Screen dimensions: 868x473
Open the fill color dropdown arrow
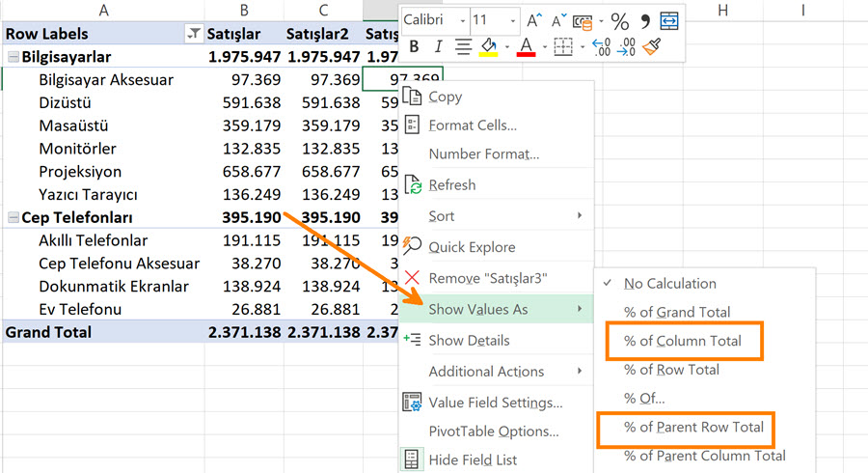(x=507, y=47)
